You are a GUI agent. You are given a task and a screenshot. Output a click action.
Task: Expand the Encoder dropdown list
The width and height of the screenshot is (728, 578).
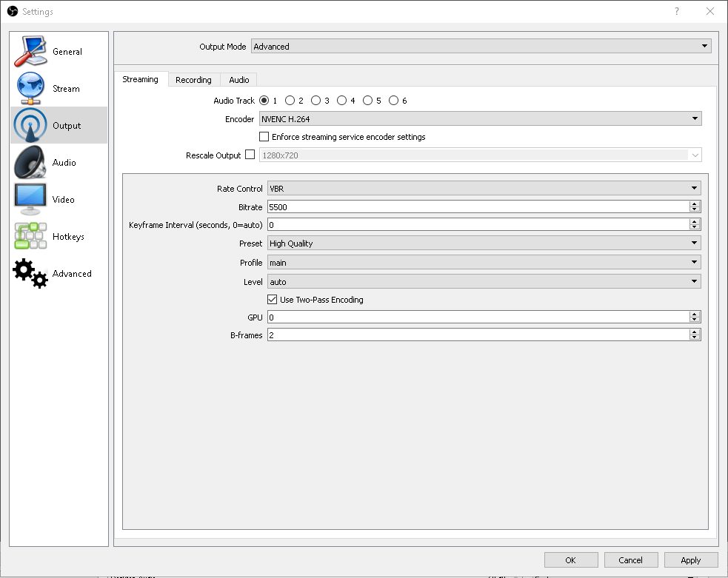[695, 118]
